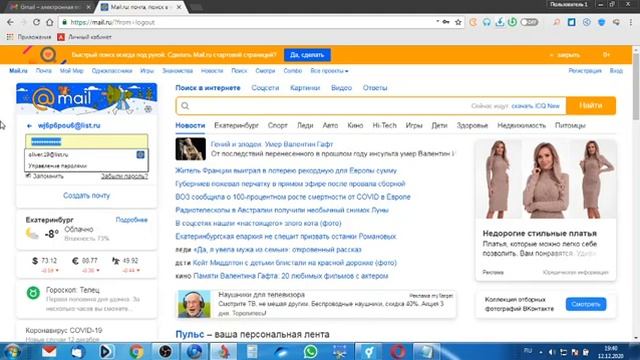Click the Вход link at top right

(x=616, y=71)
